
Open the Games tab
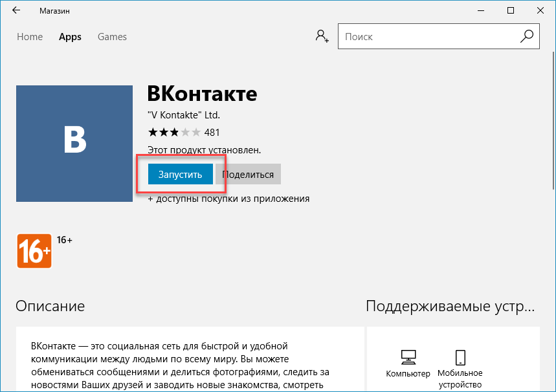point(112,37)
